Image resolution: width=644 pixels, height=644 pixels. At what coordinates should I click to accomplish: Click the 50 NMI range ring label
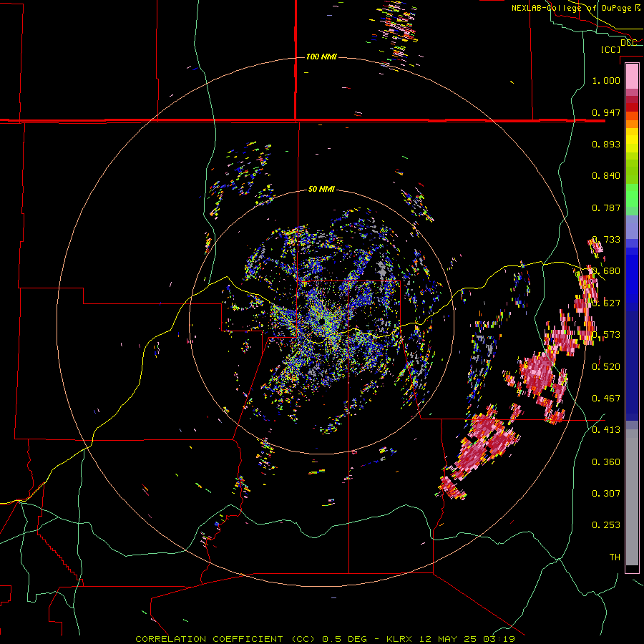pyautogui.click(x=321, y=189)
